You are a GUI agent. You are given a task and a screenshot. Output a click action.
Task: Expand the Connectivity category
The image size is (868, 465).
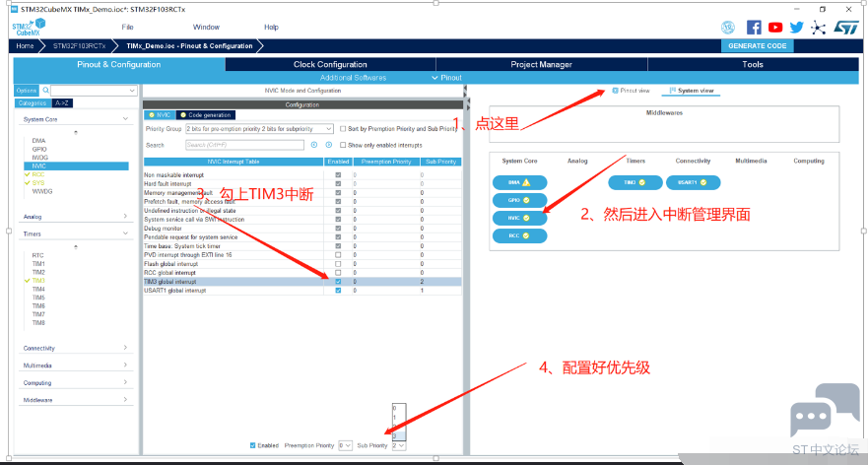(x=126, y=348)
